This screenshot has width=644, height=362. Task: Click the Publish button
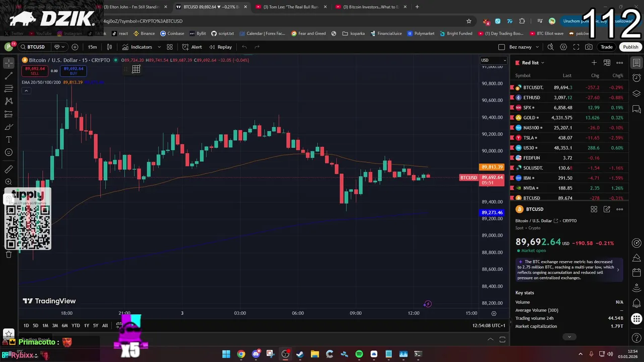pyautogui.click(x=630, y=47)
